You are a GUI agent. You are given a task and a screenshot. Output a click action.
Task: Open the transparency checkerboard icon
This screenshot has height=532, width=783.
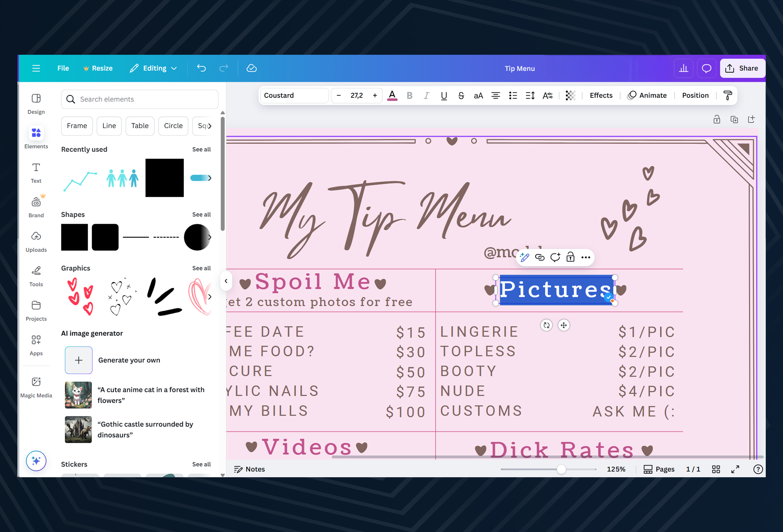tap(570, 96)
